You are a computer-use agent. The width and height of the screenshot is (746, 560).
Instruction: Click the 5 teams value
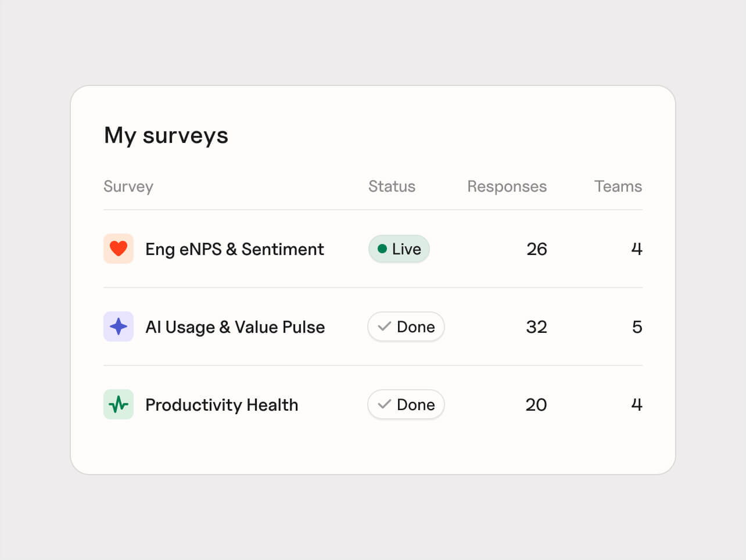click(x=637, y=327)
